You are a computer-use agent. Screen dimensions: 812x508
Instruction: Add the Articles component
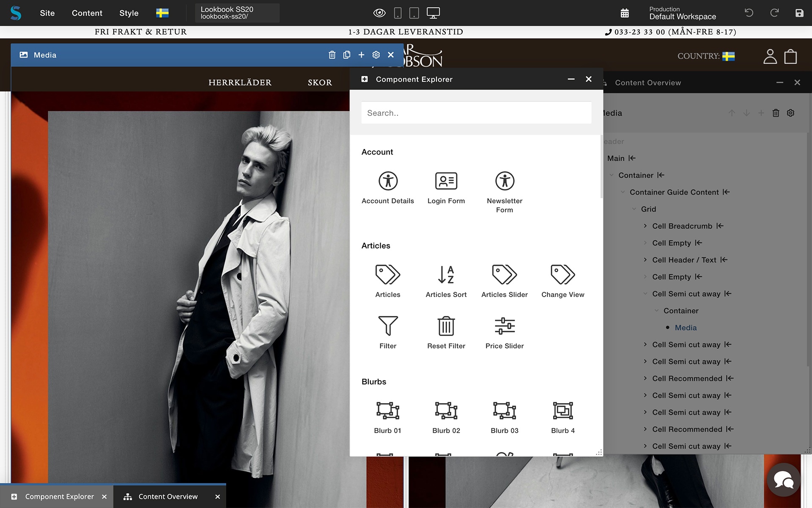coord(388,281)
